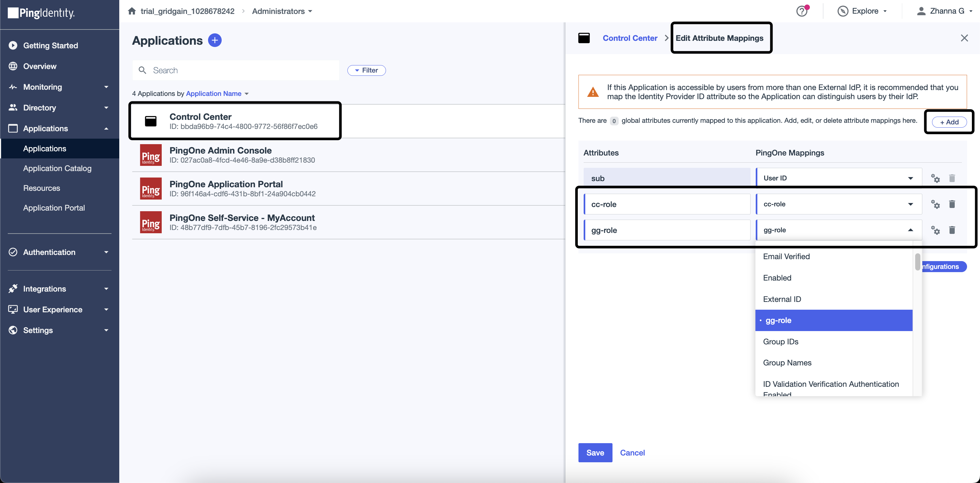980x483 pixels.
Task: Expand the Integrations sidebar section
Action: (x=59, y=289)
